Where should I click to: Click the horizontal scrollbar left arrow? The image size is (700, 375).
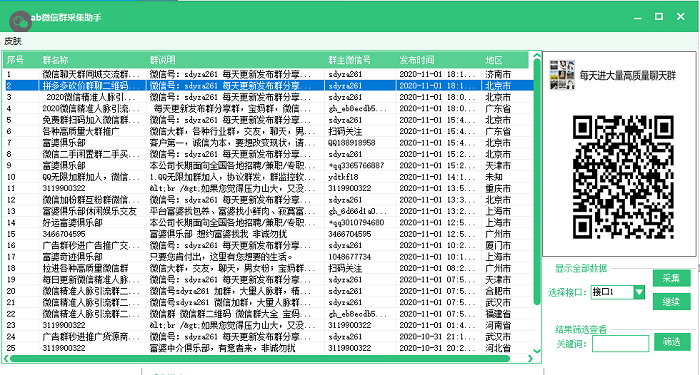6,358
